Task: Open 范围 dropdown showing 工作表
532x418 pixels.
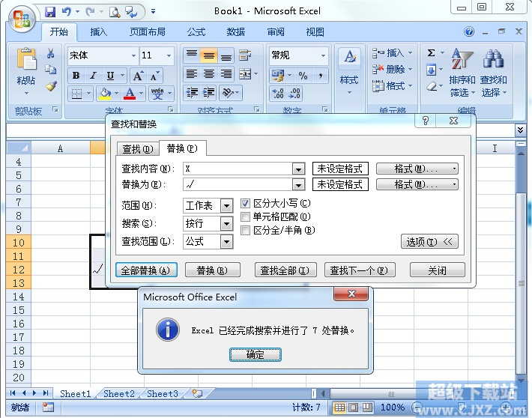Action: click(226, 205)
